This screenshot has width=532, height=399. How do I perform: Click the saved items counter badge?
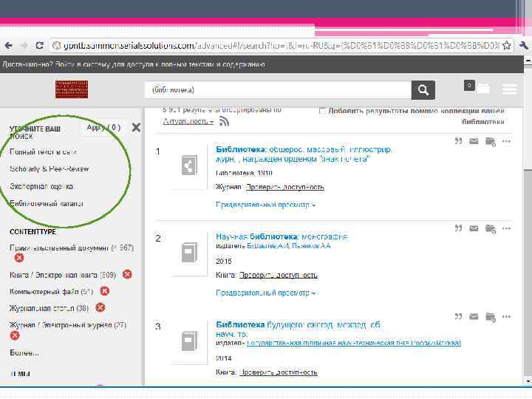point(469,86)
